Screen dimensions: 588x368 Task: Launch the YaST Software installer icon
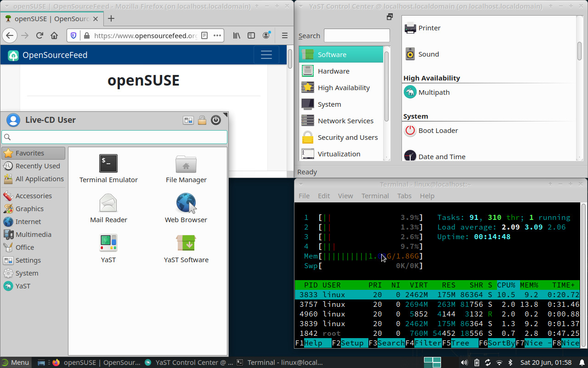(x=186, y=248)
